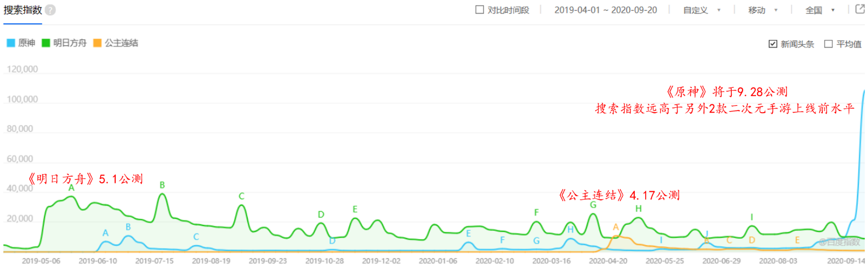
Task: Enable the 对比时间段 checkbox
Action: point(480,10)
